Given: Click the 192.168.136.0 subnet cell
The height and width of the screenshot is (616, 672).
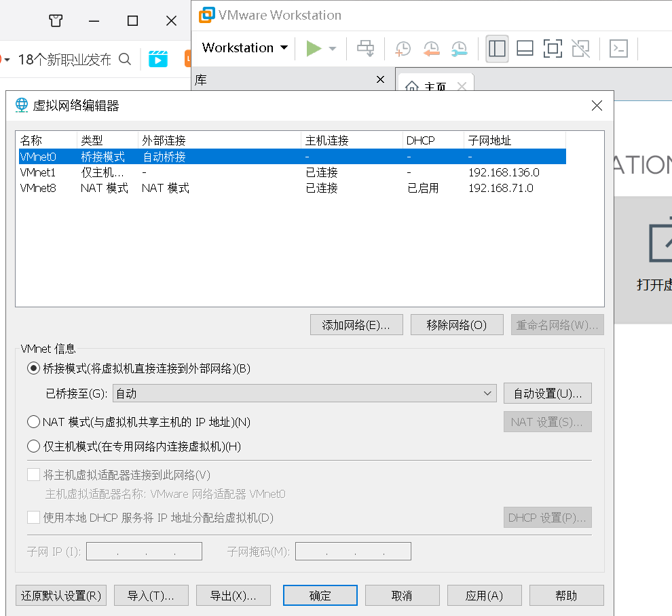Looking at the screenshot, I should pos(504,172).
